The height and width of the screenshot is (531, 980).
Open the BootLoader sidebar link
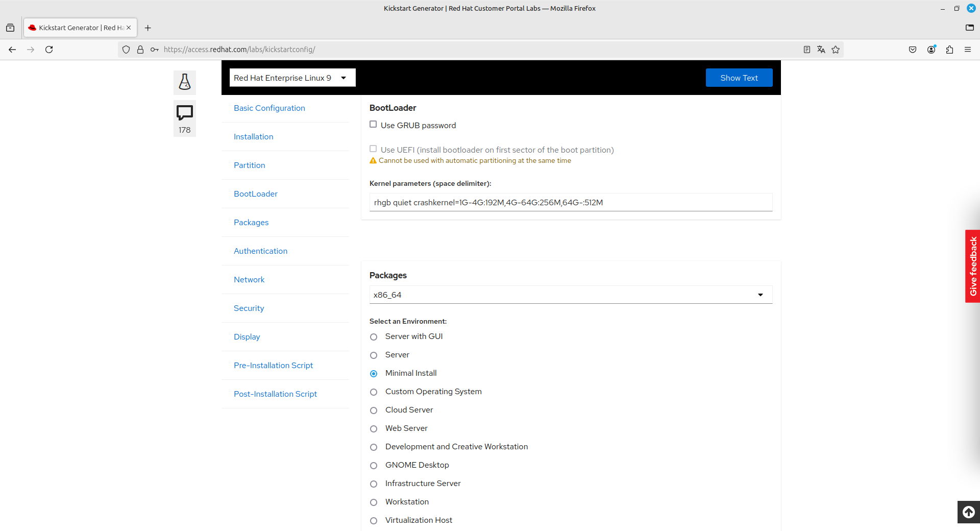pos(256,194)
